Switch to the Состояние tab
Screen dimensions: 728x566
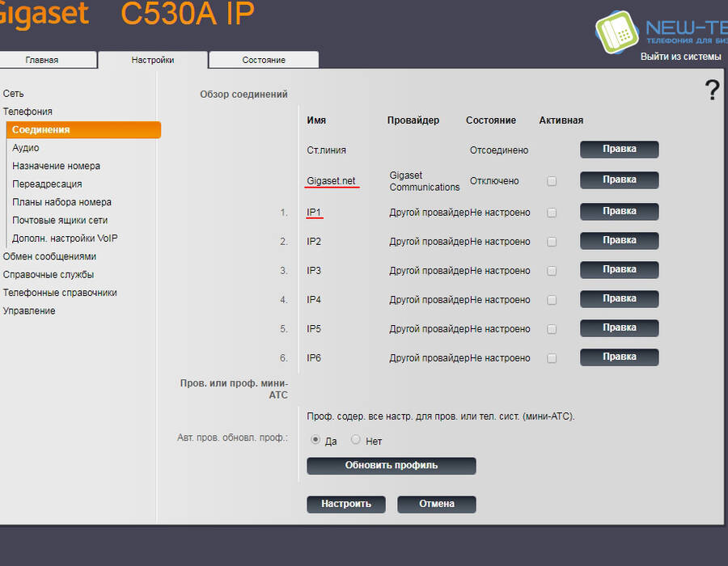pyautogui.click(x=264, y=60)
